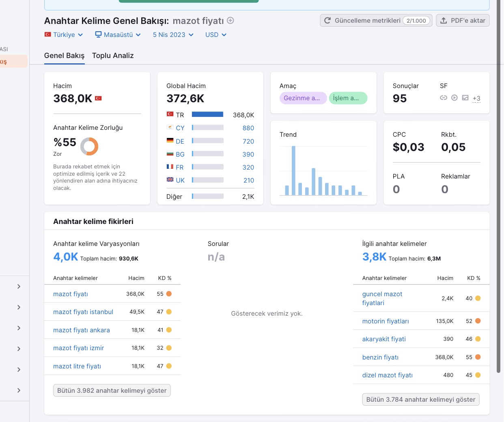Click the image SERP feature icon
The height and width of the screenshot is (422, 504).
click(x=465, y=98)
